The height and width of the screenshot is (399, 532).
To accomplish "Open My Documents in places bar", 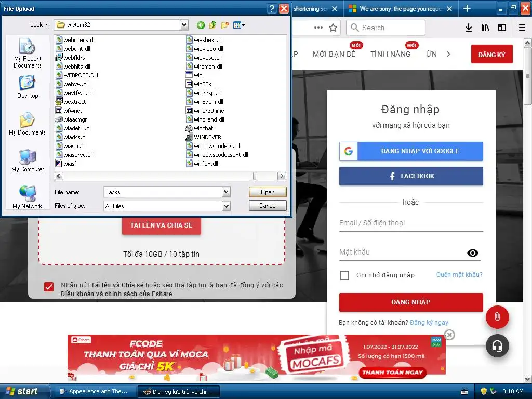I will tap(28, 124).
